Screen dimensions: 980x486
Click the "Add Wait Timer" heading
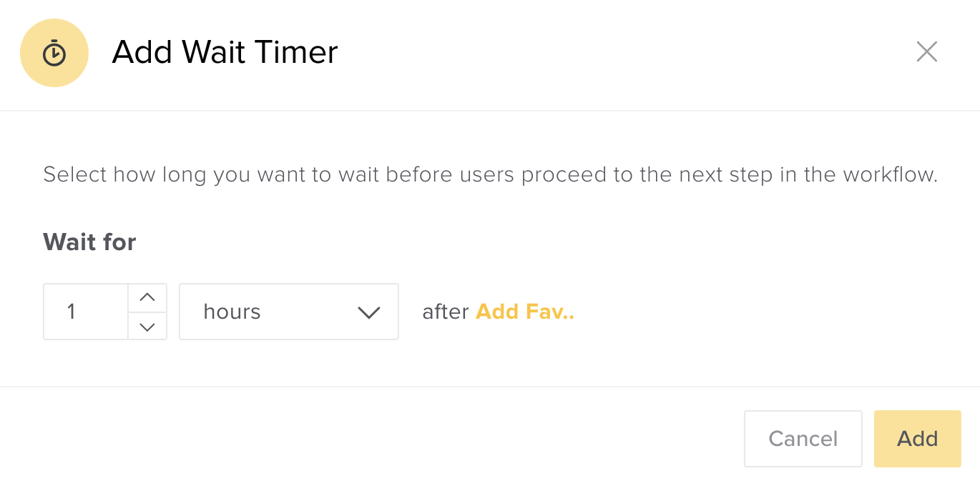(x=225, y=53)
